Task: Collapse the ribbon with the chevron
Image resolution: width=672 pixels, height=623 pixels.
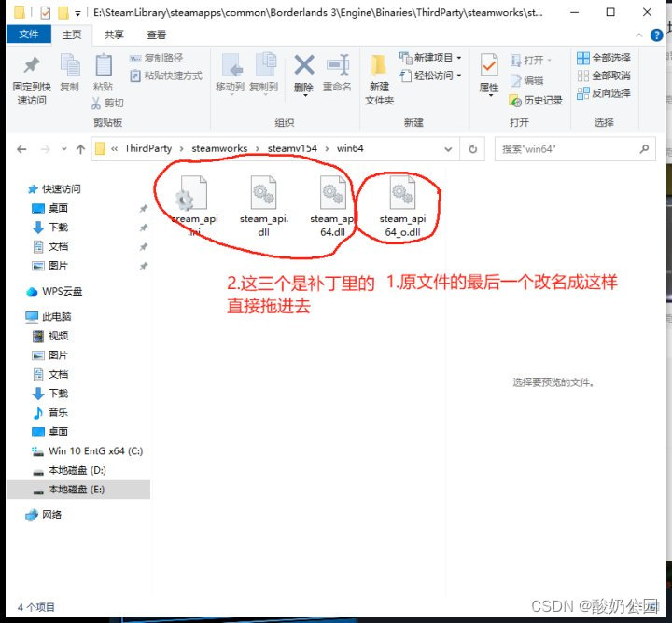Action: 638,35
